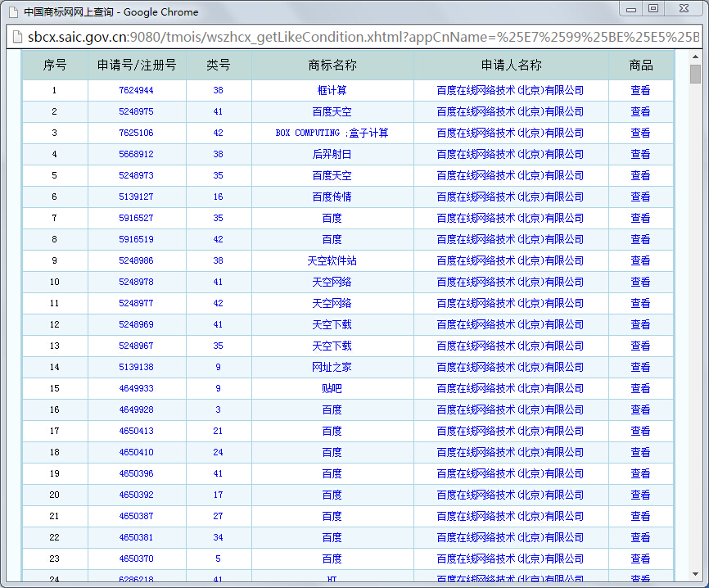Click class number 3 in row 16
Image resolution: width=709 pixels, height=588 pixels.
(218, 409)
